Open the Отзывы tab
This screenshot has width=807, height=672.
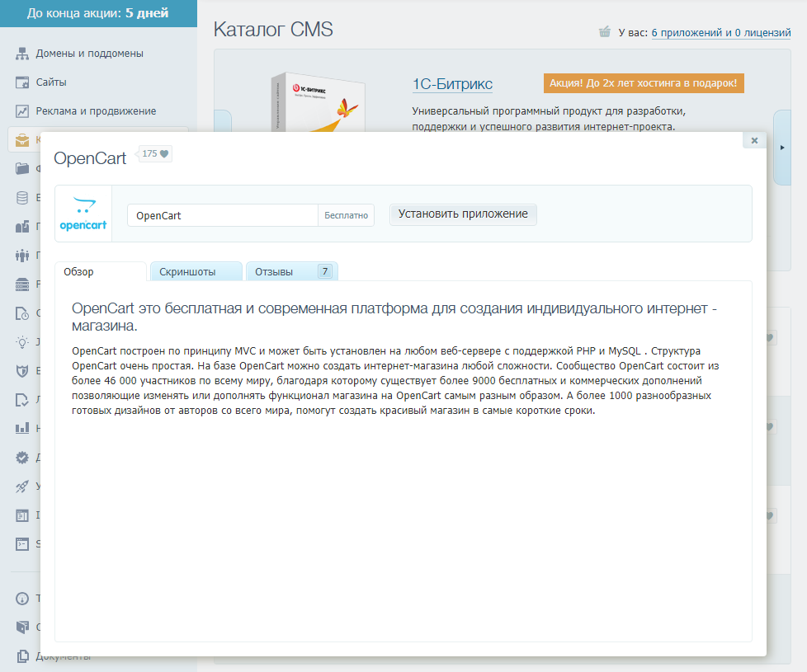292,271
